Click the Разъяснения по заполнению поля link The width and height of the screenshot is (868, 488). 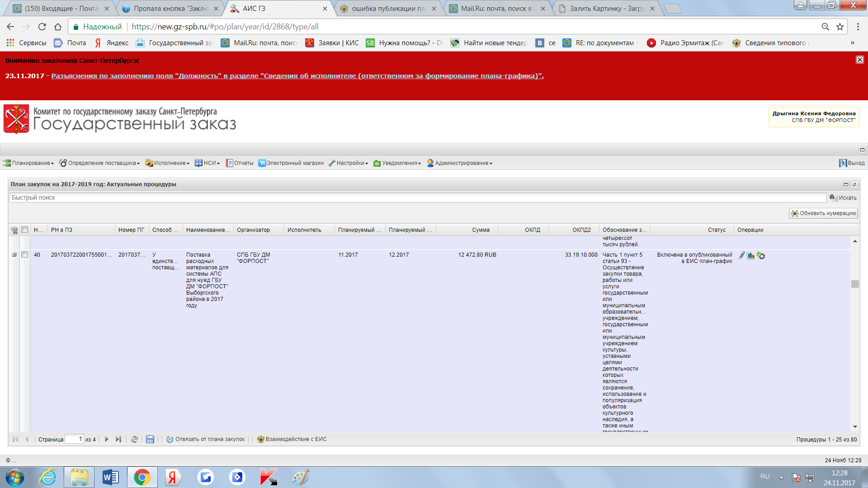click(x=297, y=76)
